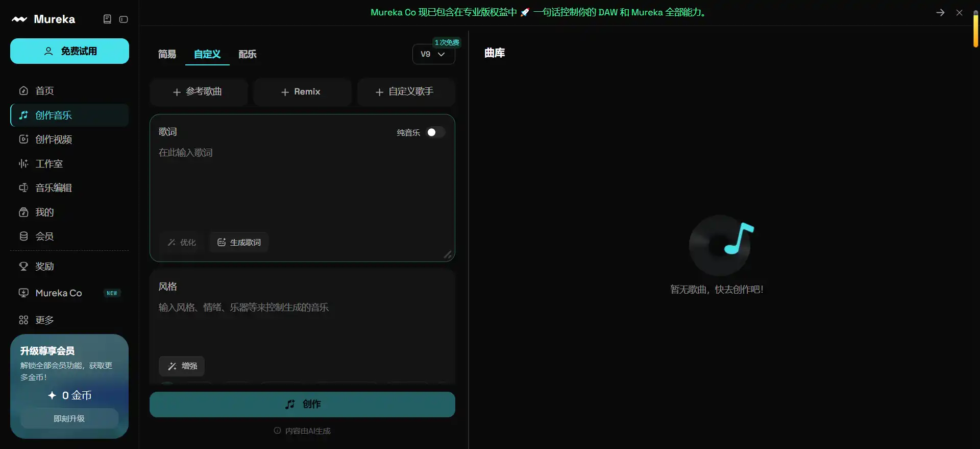This screenshot has height=449, width=980.
Task: Click the 创作视频 video icon
Action: pyautogui.click(x=23, y=139)
